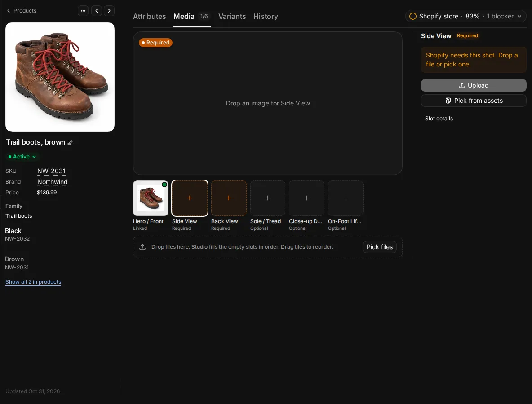Click the edit pencil beside product title
The width and height of the screenshot is (532, 404).
click(70, 143)
